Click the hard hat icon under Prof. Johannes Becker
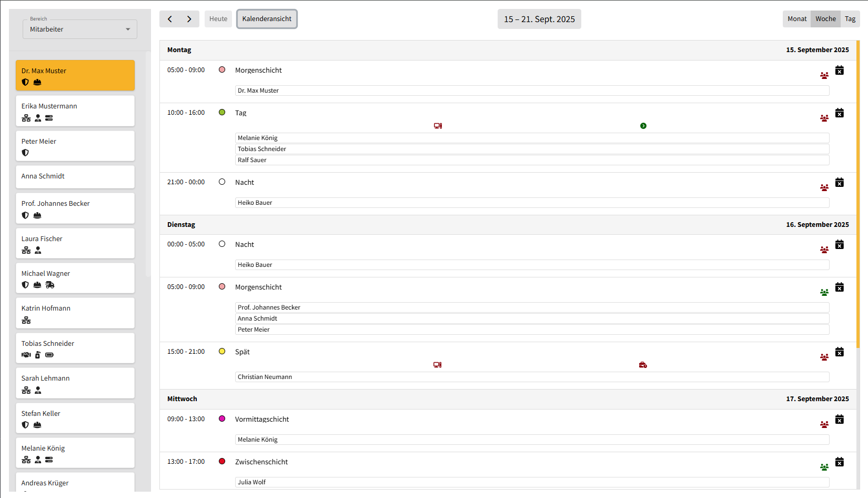Viewport: 868px width, 498px height. click(37, 215)
